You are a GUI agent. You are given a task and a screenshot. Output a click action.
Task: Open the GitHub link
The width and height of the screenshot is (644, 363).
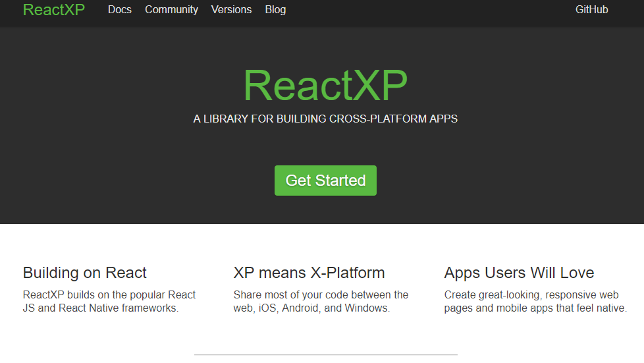(x=591, y=9)
